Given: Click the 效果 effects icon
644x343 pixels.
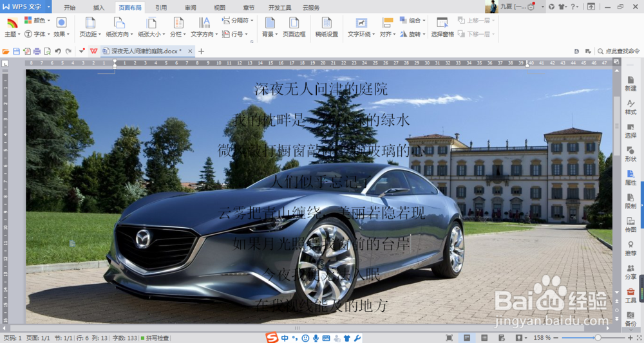Looking at the screenshot, I should coord(61,23).
